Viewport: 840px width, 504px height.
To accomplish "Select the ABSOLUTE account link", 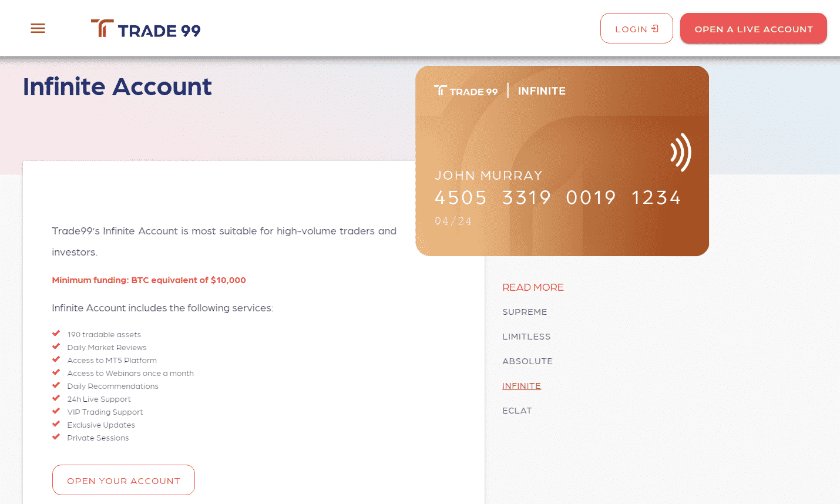I will (527, 361).
